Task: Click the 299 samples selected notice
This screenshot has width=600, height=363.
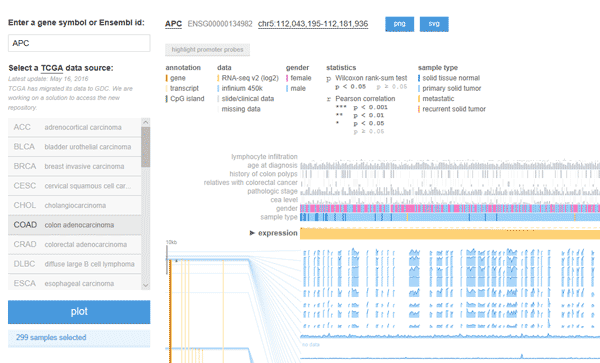Action: [79, 338]
